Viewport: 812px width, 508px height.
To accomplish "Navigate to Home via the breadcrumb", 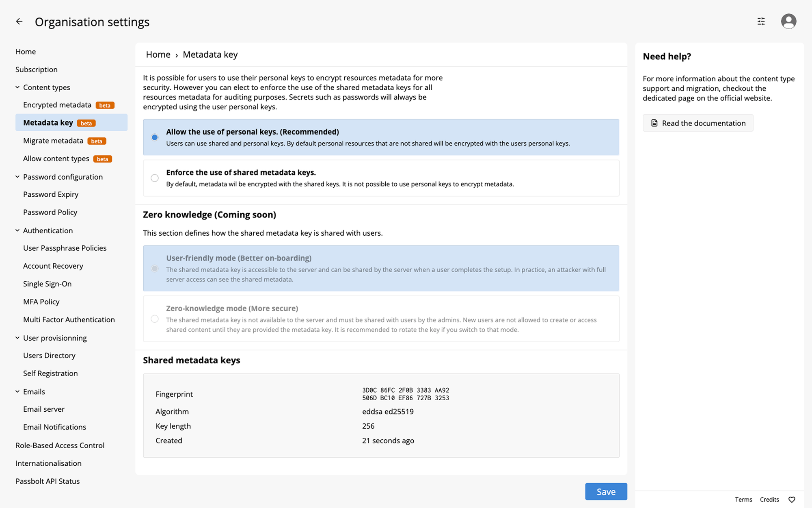I will coord(158,54).
